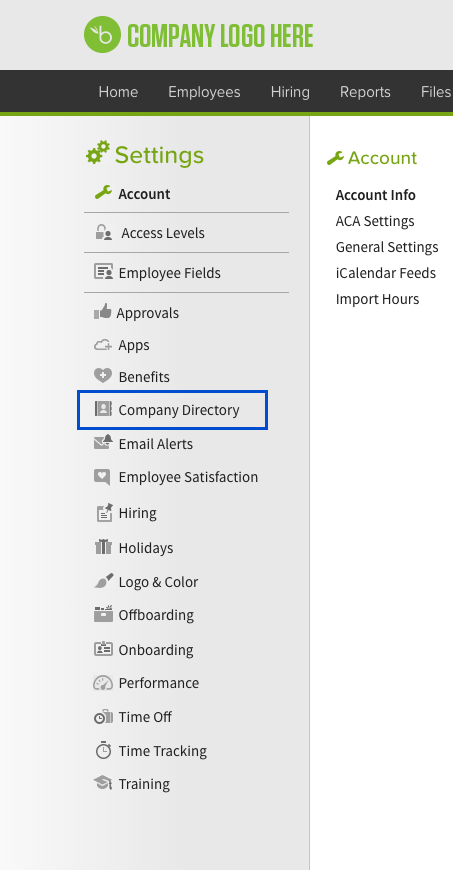
Task: Select iCalendar Feeds option
Action: tap(386, 273)
